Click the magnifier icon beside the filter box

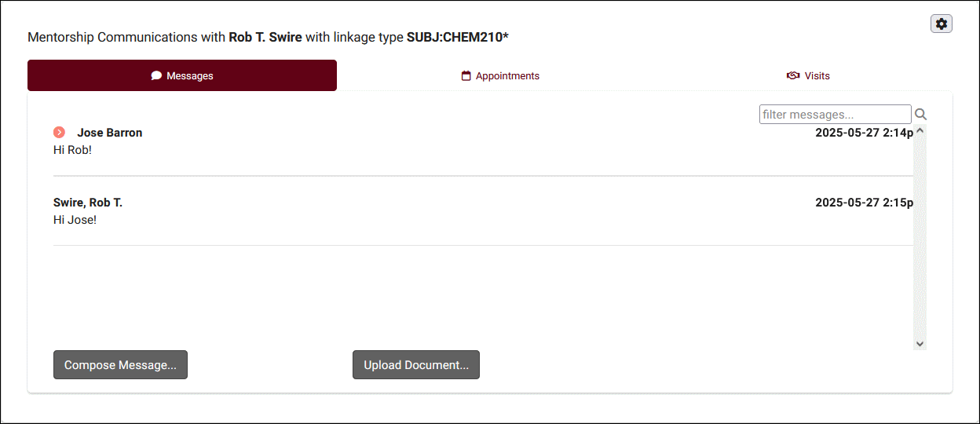[x=921, y=115]
